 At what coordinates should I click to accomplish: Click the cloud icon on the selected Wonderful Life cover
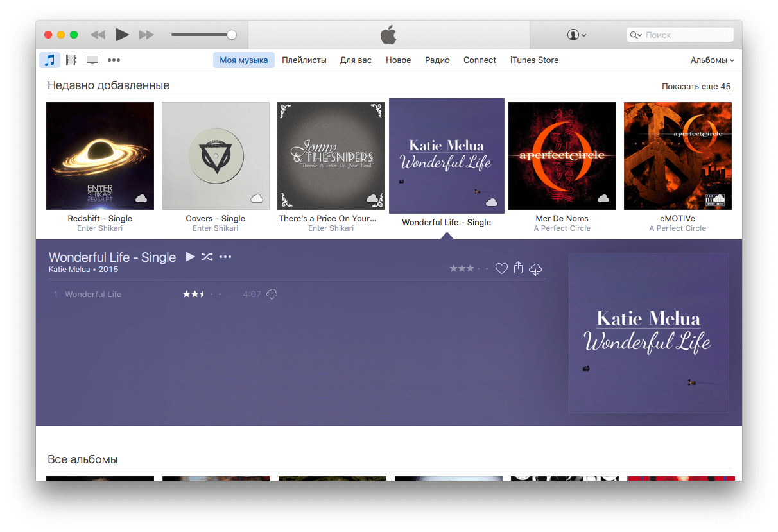coord(492,202)
